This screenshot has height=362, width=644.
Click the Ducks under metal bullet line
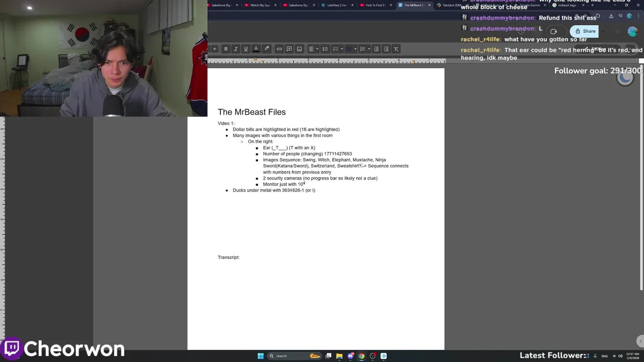click(274, 191)
